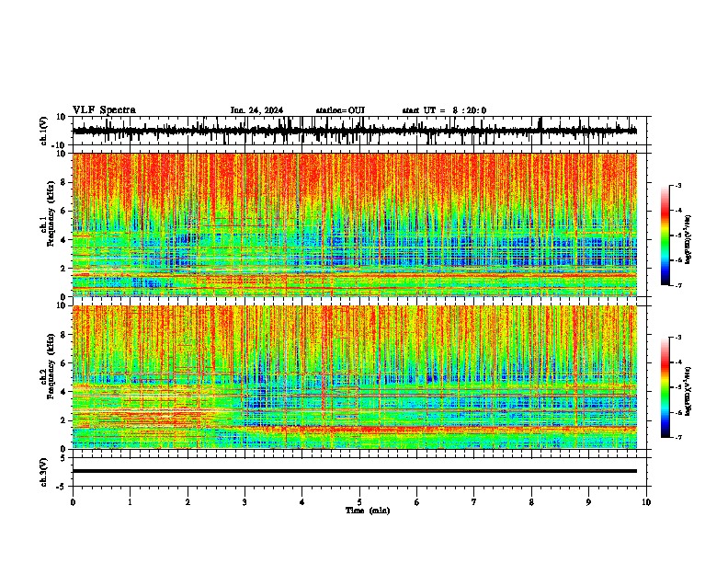Click the time axis tick label '9'
Image resolution: width=728 pixels, height=563 pixels.
pyautogui.click(x=588, y=502)
